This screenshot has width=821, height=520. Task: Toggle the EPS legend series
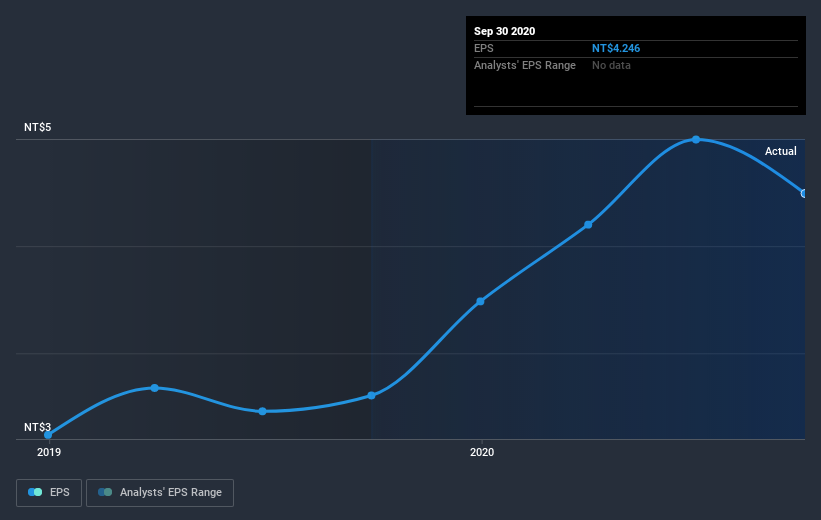click(49, 492)
